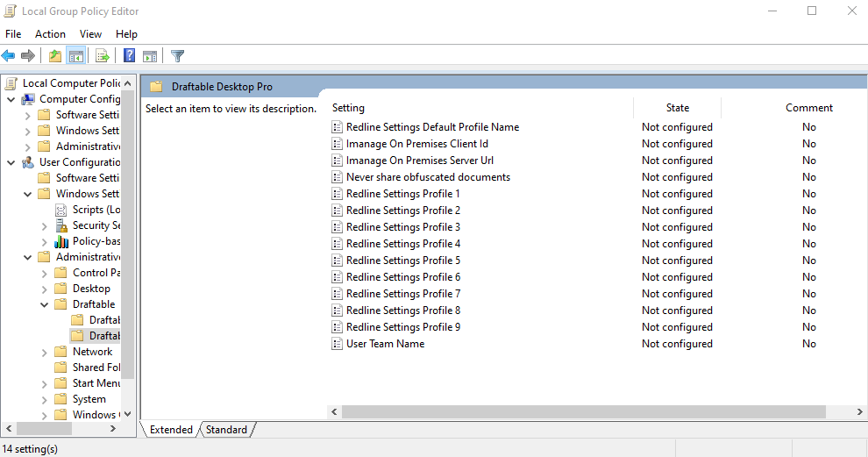Collapse the User Configuration node
868x457 pixels.
pos(11,162)
